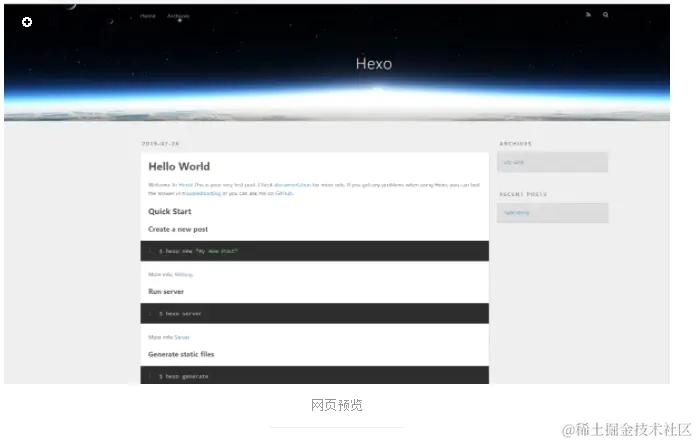697x443 pixels.
Task: Click the Quick Start heading
Action: click(170, 212)
